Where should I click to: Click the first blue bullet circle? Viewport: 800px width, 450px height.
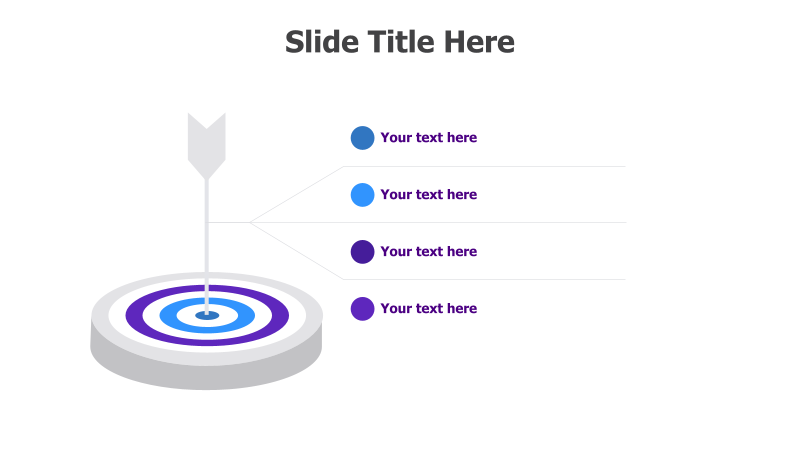pos(362,138)
